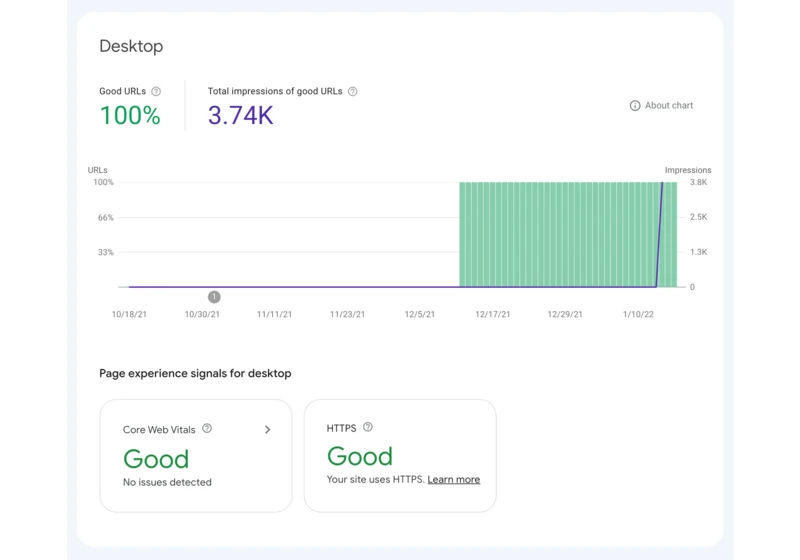800x560 pixels.
Task: Click the HTTPS help icon
Action: pos(368,427)
